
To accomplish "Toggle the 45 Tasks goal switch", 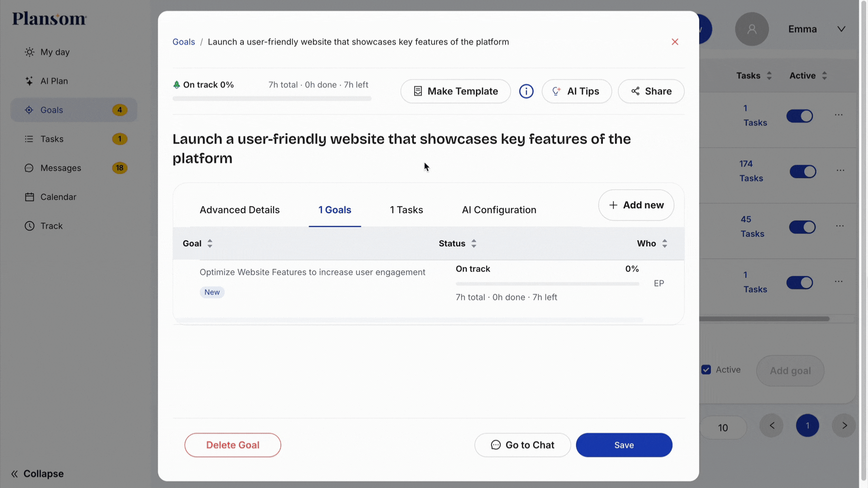I will tap(802, 227).
